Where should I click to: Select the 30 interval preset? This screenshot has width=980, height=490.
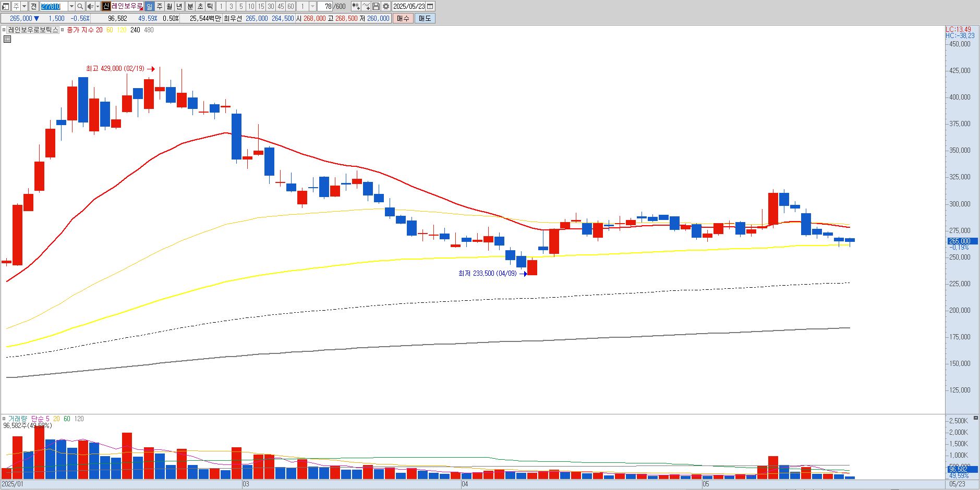[271, 6]
